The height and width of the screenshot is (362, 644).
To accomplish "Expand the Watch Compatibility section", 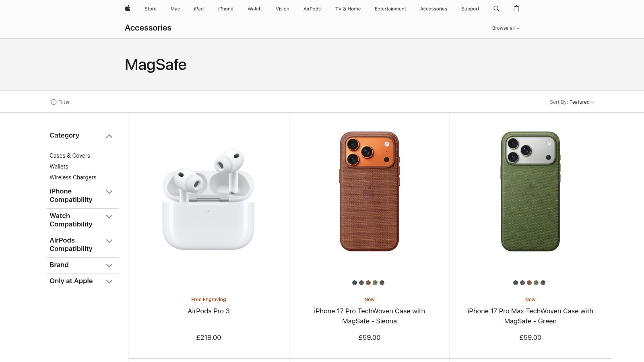I will pos(109,216).
